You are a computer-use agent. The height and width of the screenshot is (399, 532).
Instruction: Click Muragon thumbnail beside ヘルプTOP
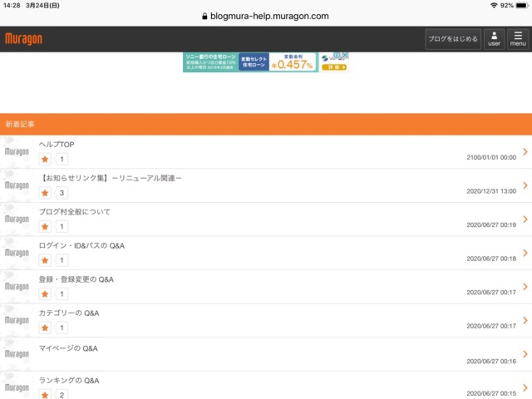point(16,152)
